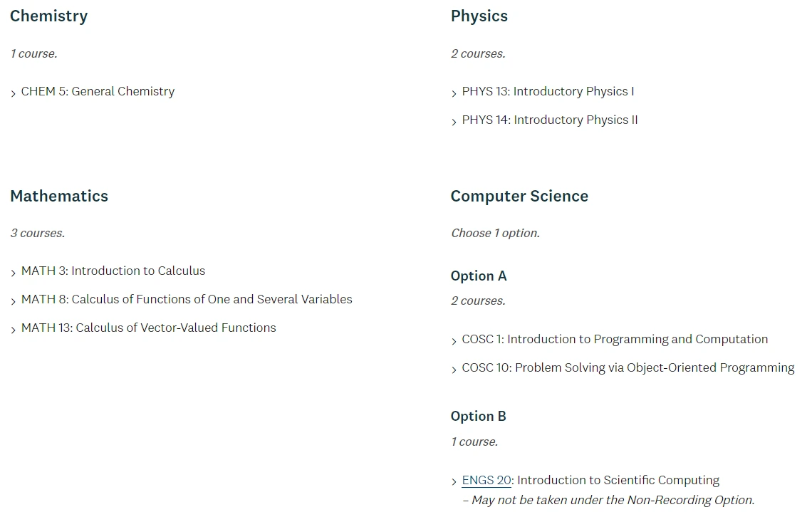
Task: Click CHEM 5: General Chemistry course title
Action: (98, 92)
